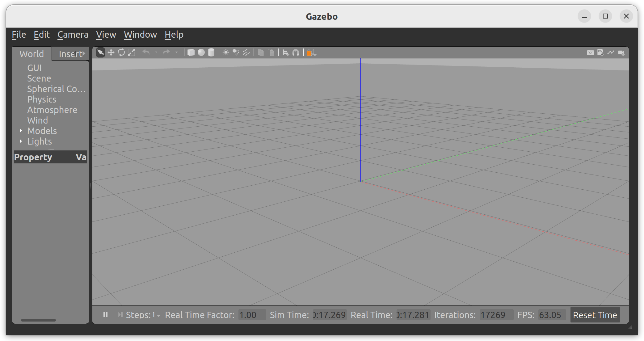
Task: Click the Reset Time button
Action: click(x=595, y=315)
